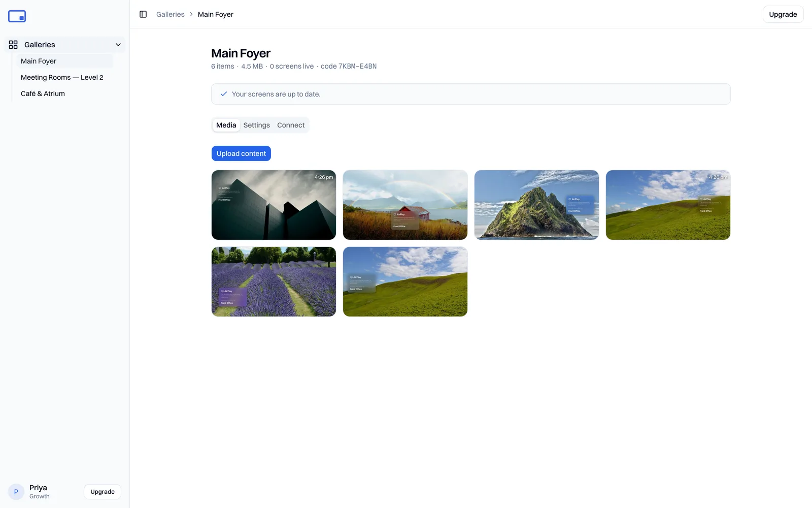Click Upgrade button in top bar
812x508 pixels.
click(x=783, y=14)
